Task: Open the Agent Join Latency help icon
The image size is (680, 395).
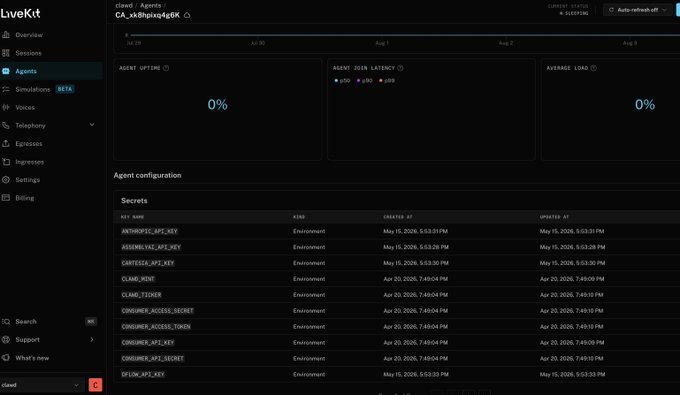Action: tap(400, 68)
